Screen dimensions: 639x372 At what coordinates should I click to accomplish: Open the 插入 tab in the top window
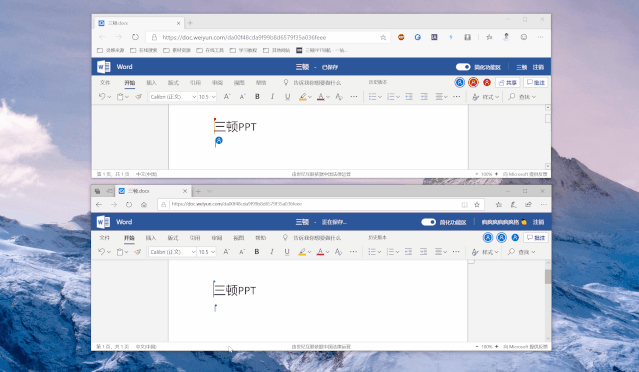click(x=152, y=83)
